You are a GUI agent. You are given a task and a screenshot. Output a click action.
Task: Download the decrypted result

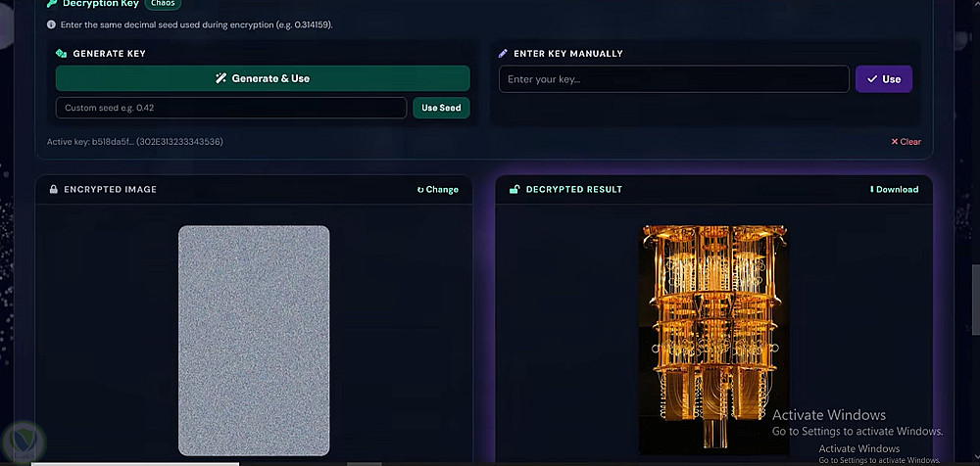coord(894,189)
